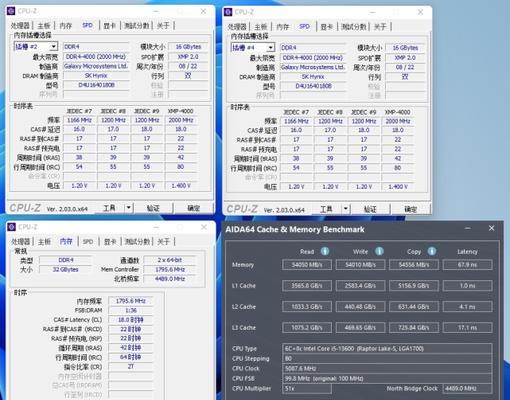Screen dimensions: 510x400
Task: Open 处理器 tab in the 32 GBytes window
Action: pos(20,241)
